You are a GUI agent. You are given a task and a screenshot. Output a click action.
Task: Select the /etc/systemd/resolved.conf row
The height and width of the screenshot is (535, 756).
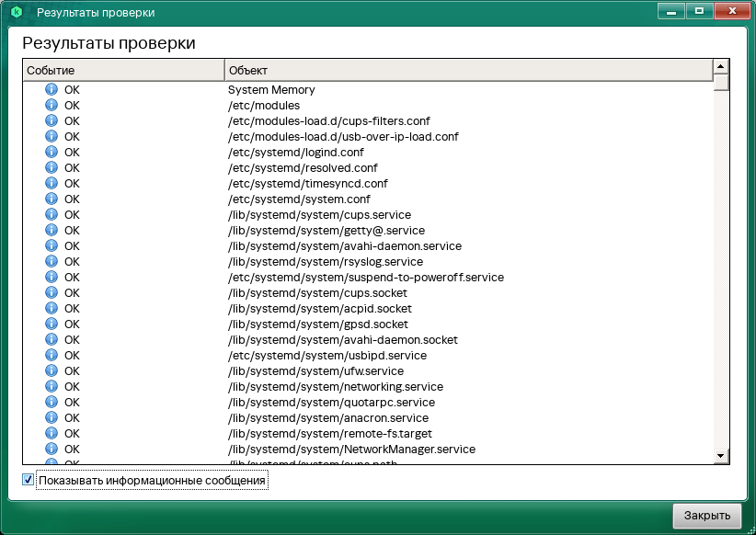(303, 168)
